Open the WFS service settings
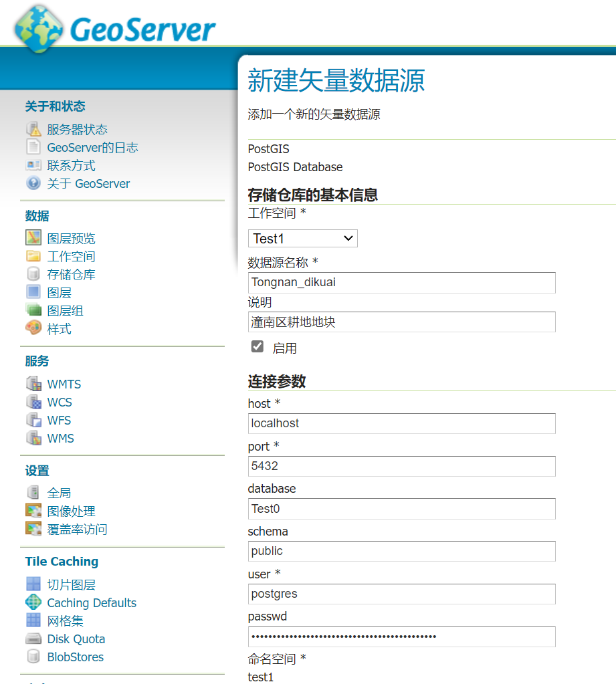Viewport: 616px width, 684px height. (59, 421)
